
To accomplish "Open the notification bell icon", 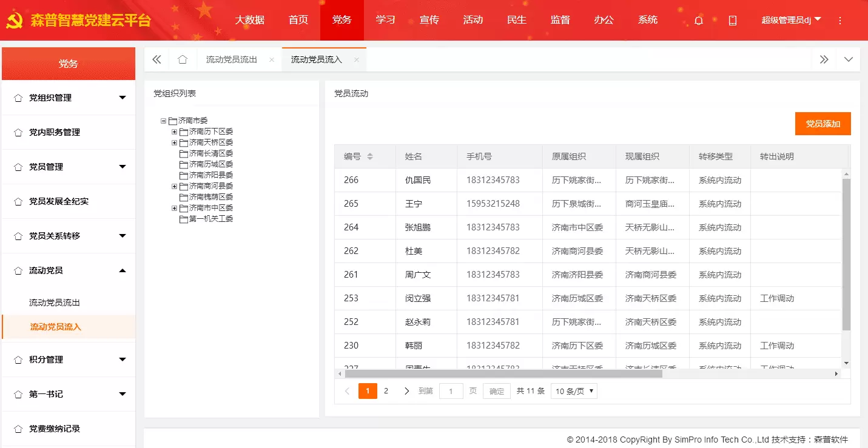I will click(699, 20).
